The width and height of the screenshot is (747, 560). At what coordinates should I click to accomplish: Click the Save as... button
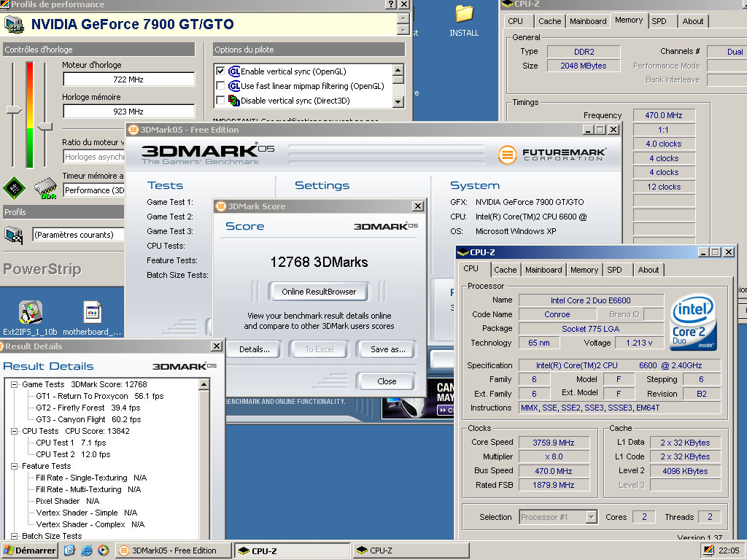tap(388, 349)
